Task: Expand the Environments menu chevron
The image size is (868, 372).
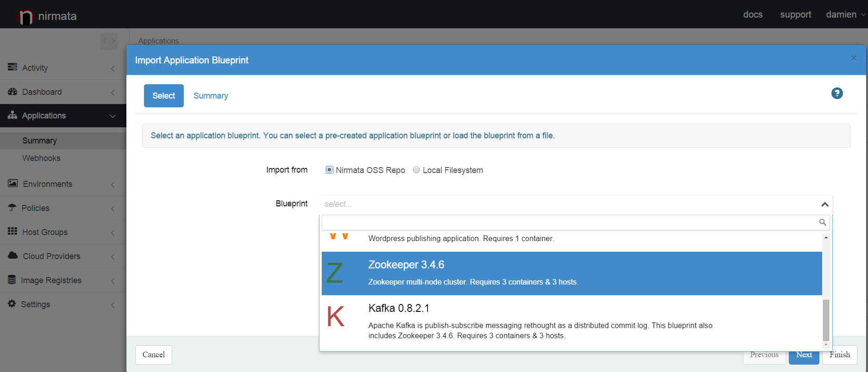Action: tap(113, 185)
